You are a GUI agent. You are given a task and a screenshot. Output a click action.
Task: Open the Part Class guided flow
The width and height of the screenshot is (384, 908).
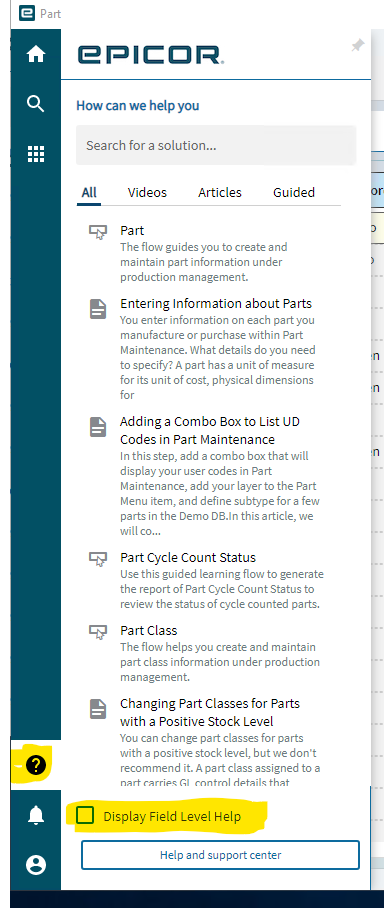(149, 631)
